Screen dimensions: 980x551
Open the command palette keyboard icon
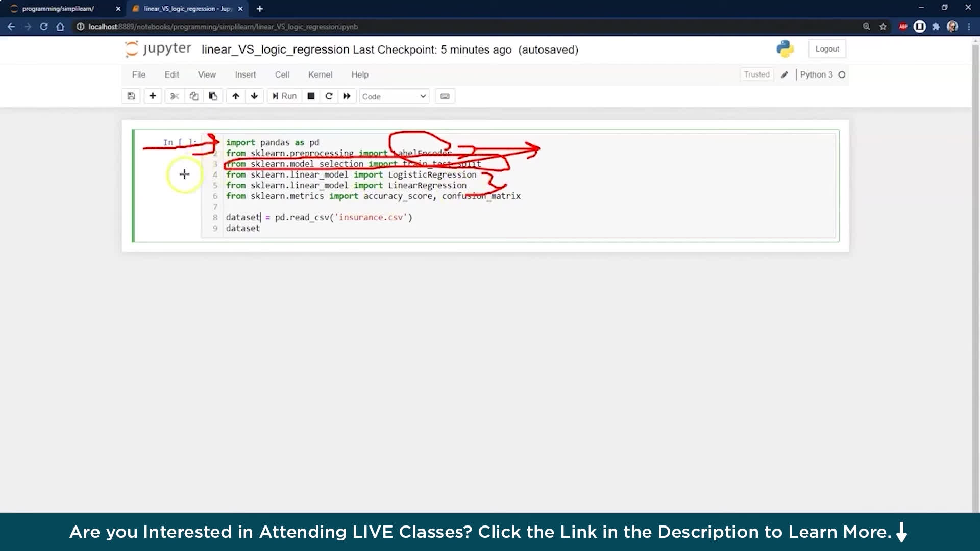pyautogui.click(x=445, y=96)
